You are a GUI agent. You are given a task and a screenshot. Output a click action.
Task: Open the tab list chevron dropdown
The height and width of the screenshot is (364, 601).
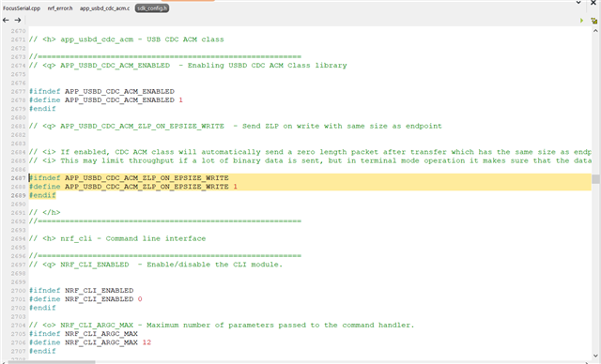point(578,2)
